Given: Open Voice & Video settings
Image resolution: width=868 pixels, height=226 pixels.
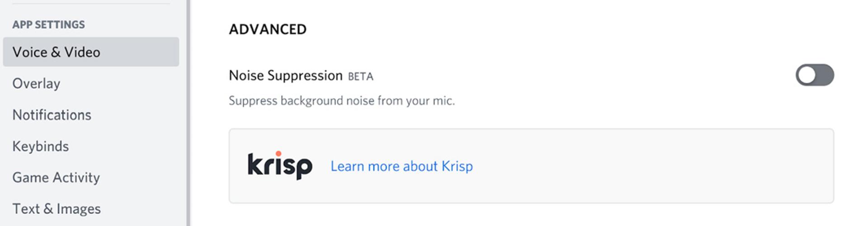Looking at the screenshot, I should (91, 52).
